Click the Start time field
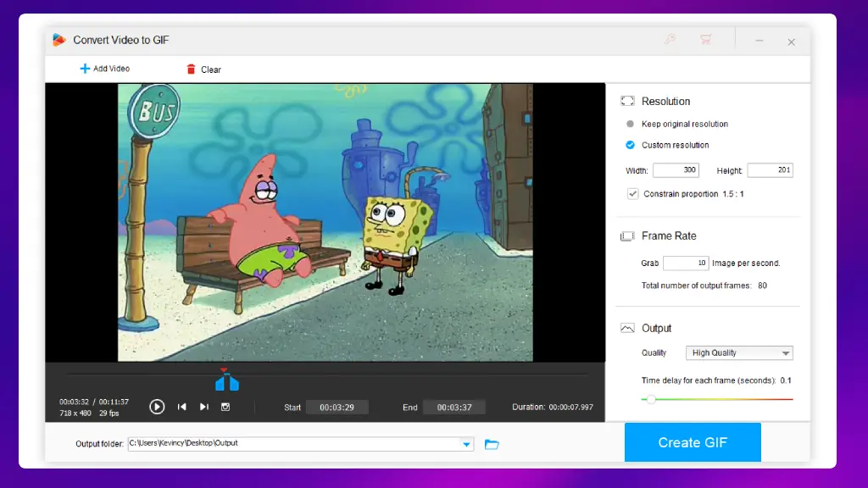 337,408
